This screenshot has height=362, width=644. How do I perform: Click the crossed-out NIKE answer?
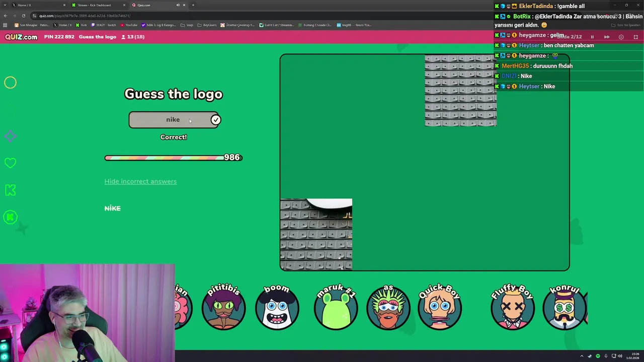pos(112,208)
